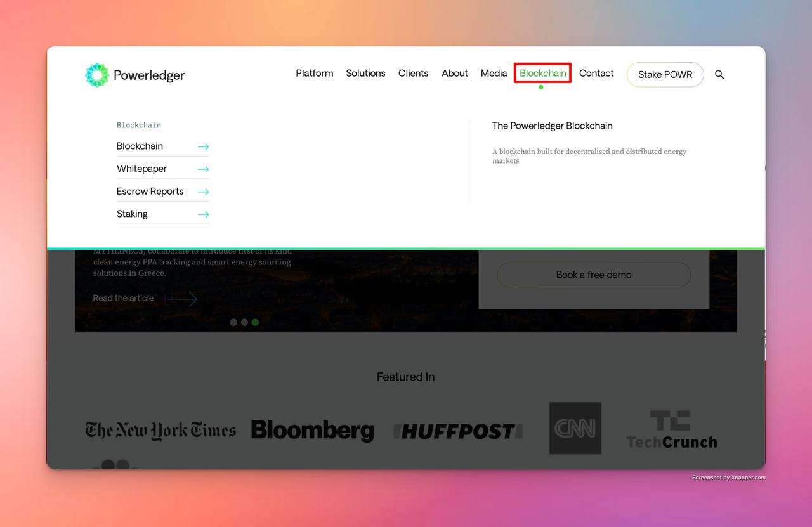
Task: Go to the Contact page
Action: 596,74
